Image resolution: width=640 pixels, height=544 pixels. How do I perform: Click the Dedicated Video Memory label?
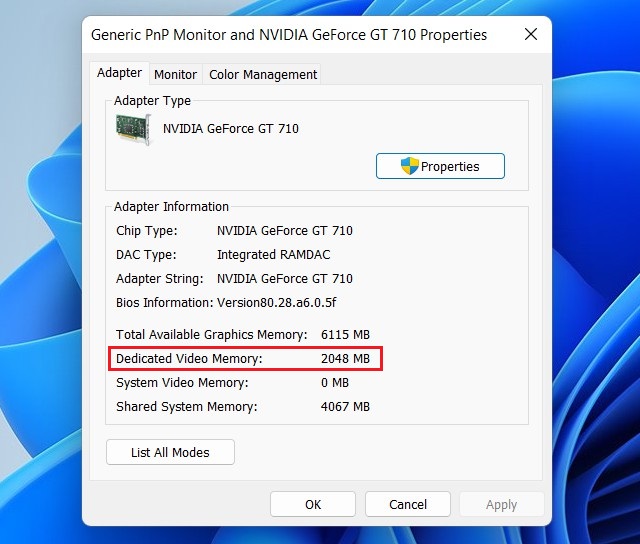pos(189,359)
